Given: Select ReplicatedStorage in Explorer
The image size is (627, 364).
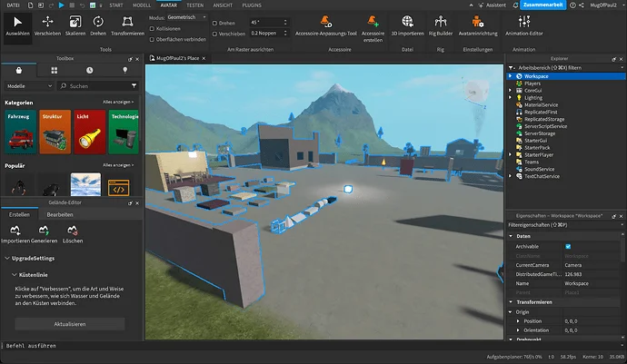Looking at the screenshot, I should (x=544, y=119).
